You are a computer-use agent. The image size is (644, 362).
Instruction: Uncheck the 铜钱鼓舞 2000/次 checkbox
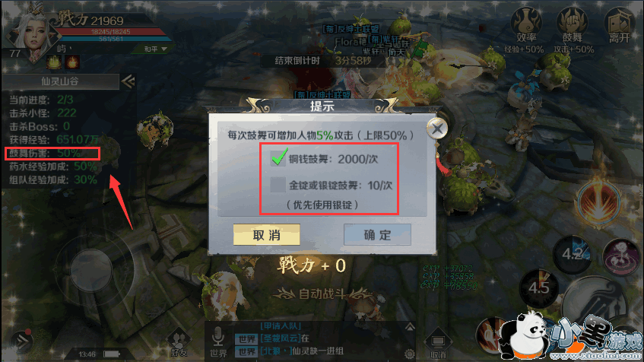(278, 158)
